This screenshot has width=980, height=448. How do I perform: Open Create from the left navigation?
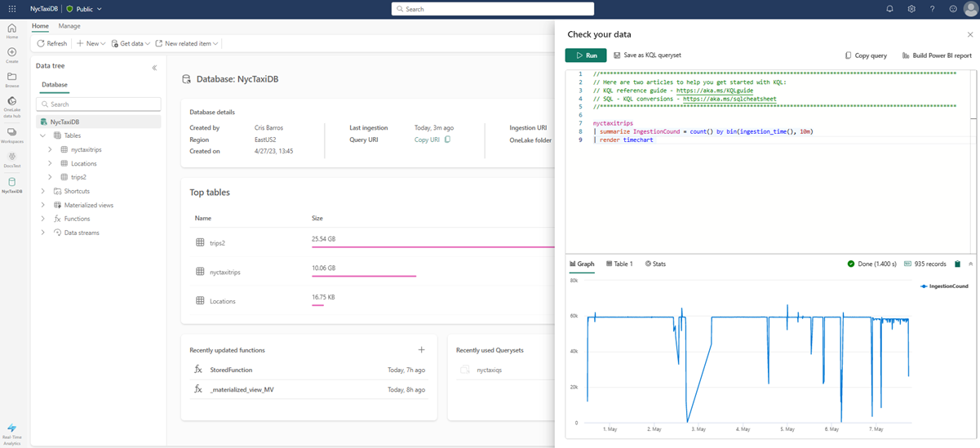[x=11, y=55]
